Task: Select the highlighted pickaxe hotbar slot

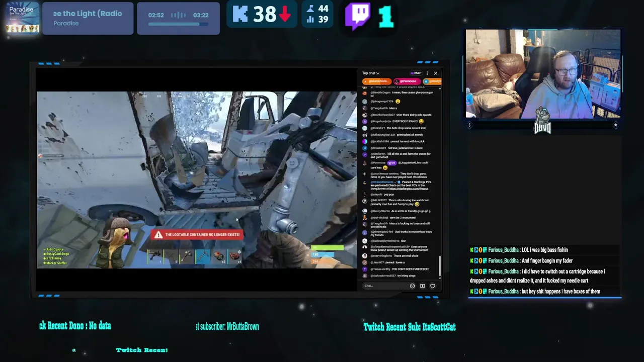Action: click(x=202, y=256)
